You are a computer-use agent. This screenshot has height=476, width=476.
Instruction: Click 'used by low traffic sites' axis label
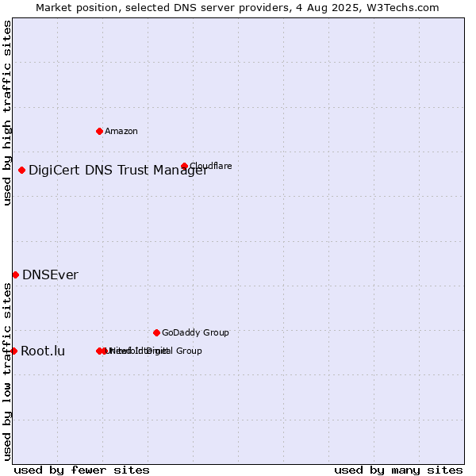(x=6, y=372)
